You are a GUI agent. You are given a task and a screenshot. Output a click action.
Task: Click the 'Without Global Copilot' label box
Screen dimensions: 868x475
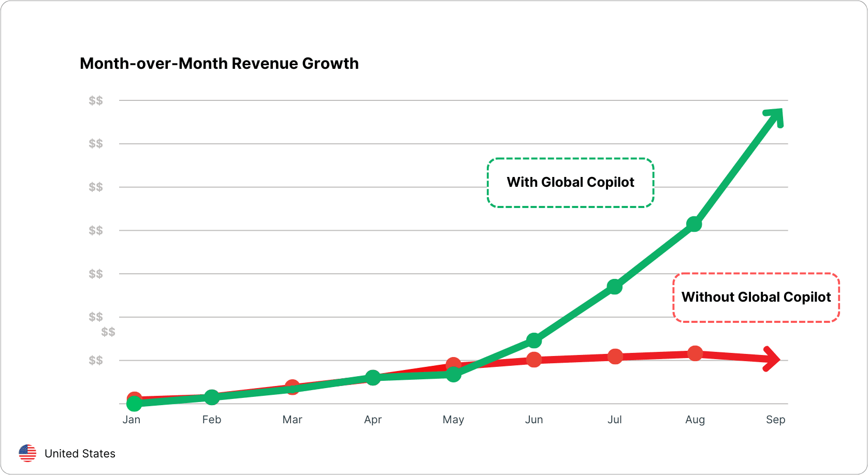point(756,298)
